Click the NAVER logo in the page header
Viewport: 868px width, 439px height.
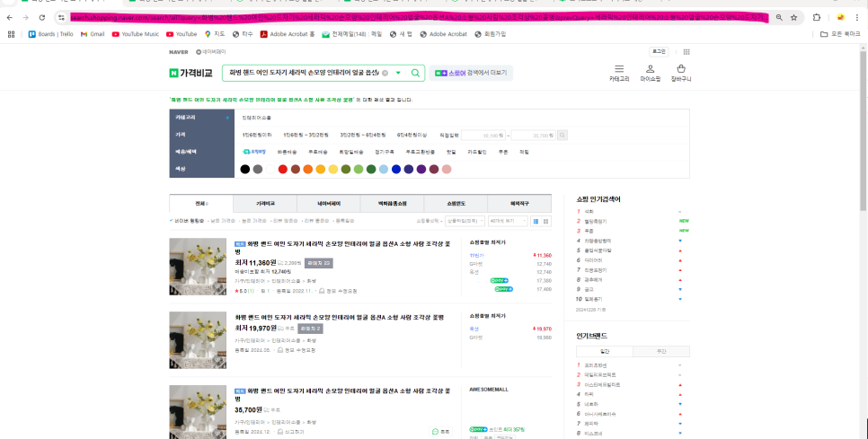click(x=179, y=52)
